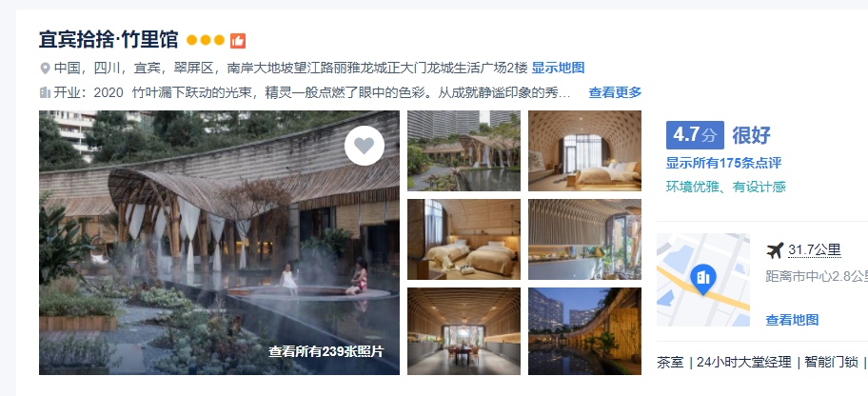
Task: Open the 显示地图 link
Action: pyautogui.click(x=558, y=69)
